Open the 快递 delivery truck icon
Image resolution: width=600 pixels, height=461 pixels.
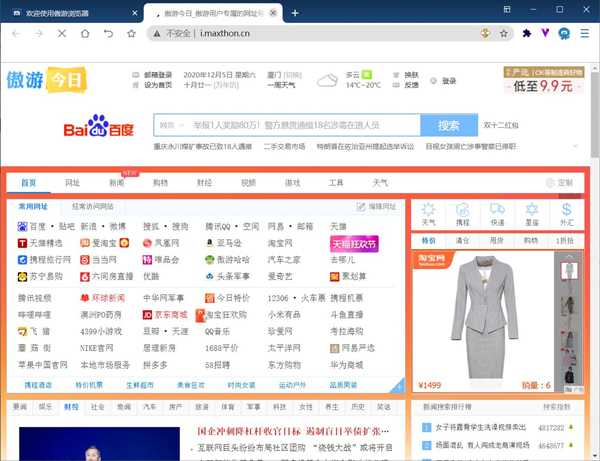tap(496, 212)
